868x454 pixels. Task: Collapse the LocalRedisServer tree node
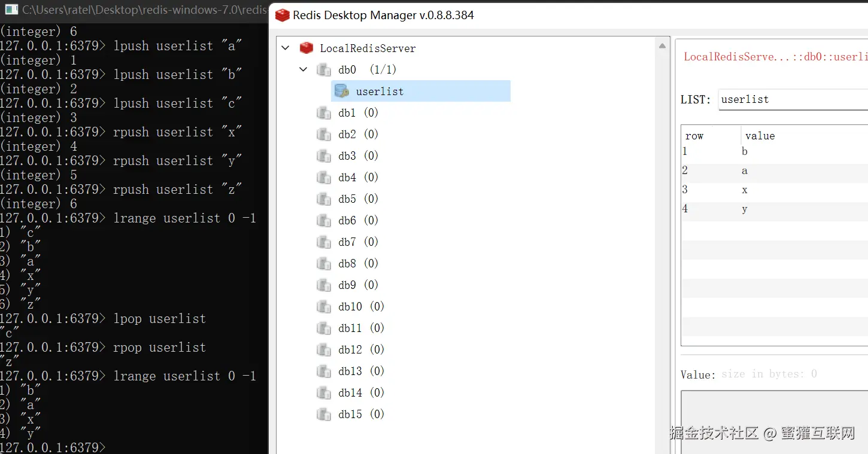[286, 48]
